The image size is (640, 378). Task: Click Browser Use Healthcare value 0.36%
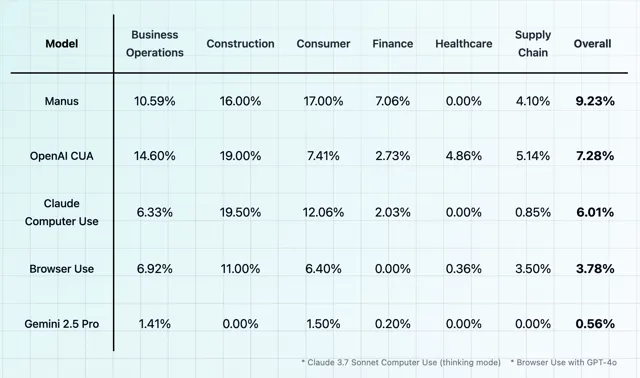(x=464, y=269)
